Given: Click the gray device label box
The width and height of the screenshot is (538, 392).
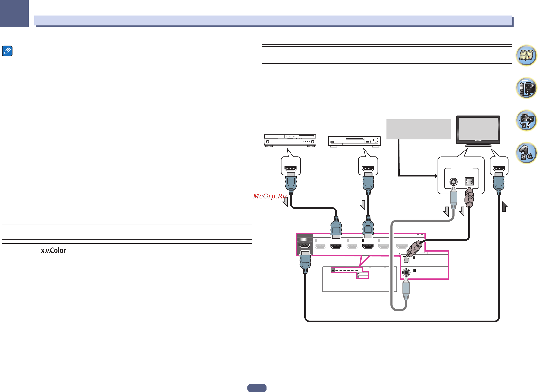Looking at the screenshot, I should point(419,129).
